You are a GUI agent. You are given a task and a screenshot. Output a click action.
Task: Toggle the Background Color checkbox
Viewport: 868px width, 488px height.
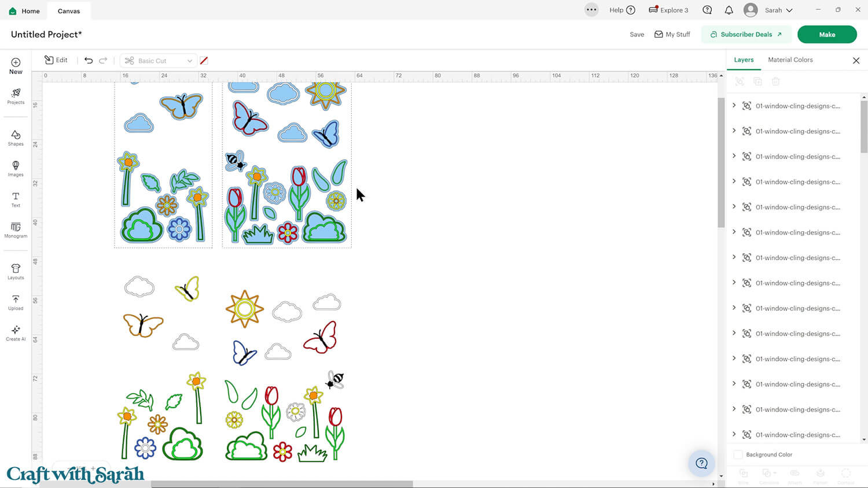(x=738, y=454)
